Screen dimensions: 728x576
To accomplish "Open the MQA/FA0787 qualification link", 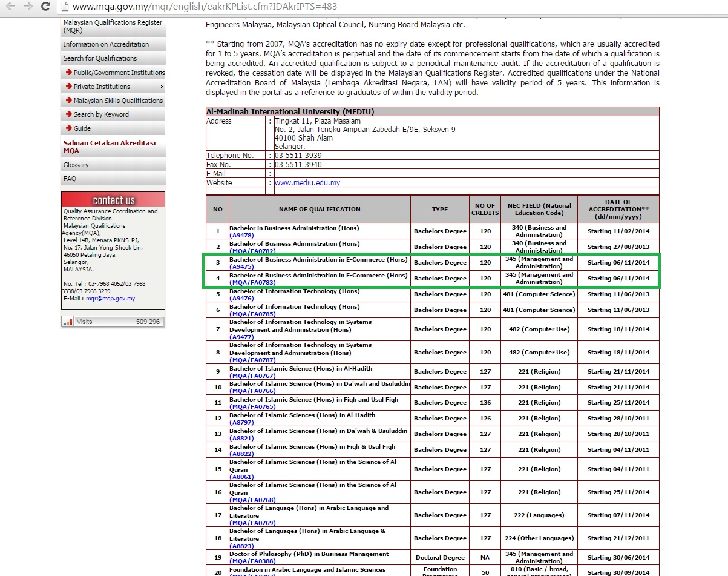I will pyautogui.click(x=252, y=360).
